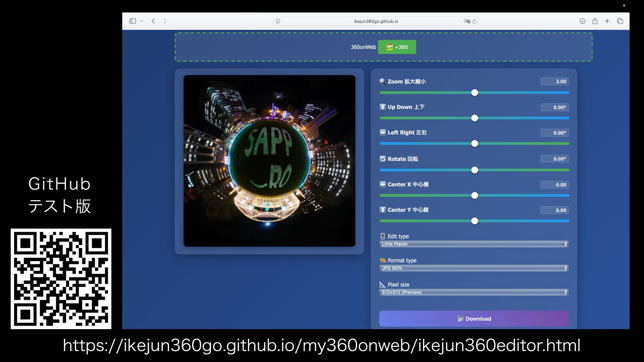Open a new tab with plus icon
644x362 pixels.
tap(607, 21)
